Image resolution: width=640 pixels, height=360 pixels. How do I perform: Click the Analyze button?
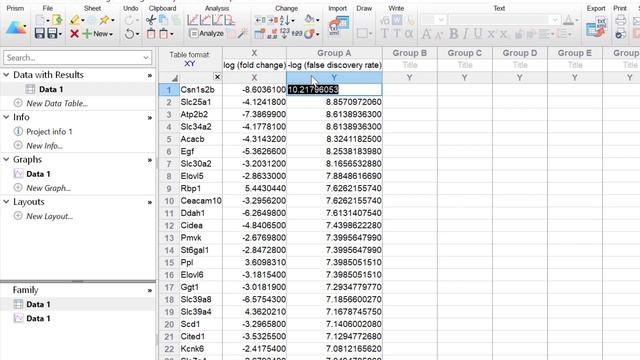click(x=207, y=34)
